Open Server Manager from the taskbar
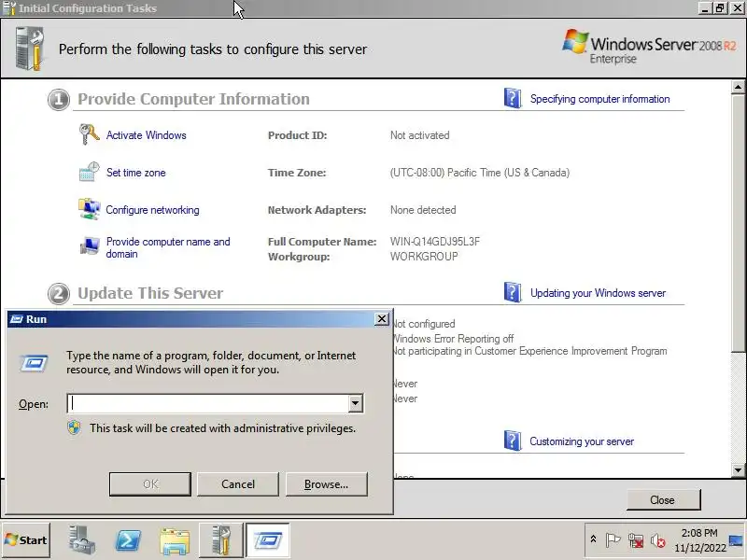This screenshot has height=560, width=747. coord(81,540)
